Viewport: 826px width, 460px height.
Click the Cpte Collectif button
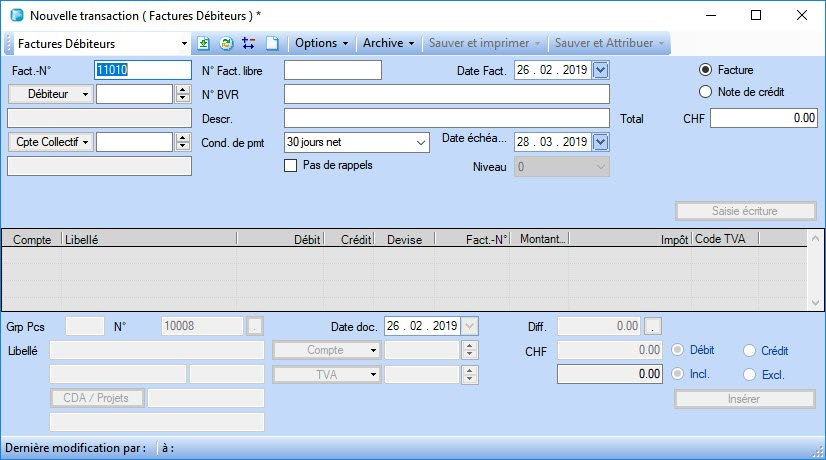click(50, 142)
